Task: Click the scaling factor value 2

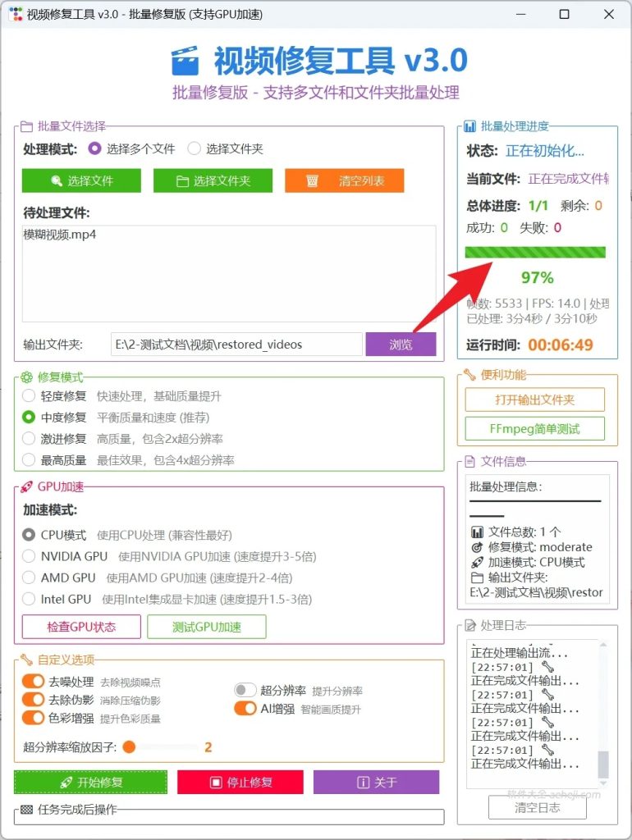Action: [208, 746]
